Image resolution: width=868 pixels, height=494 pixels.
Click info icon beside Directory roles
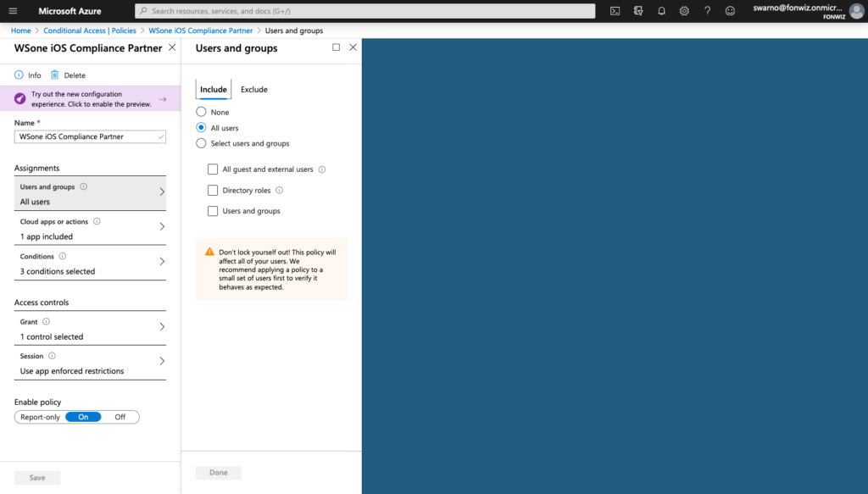(280, 191)
